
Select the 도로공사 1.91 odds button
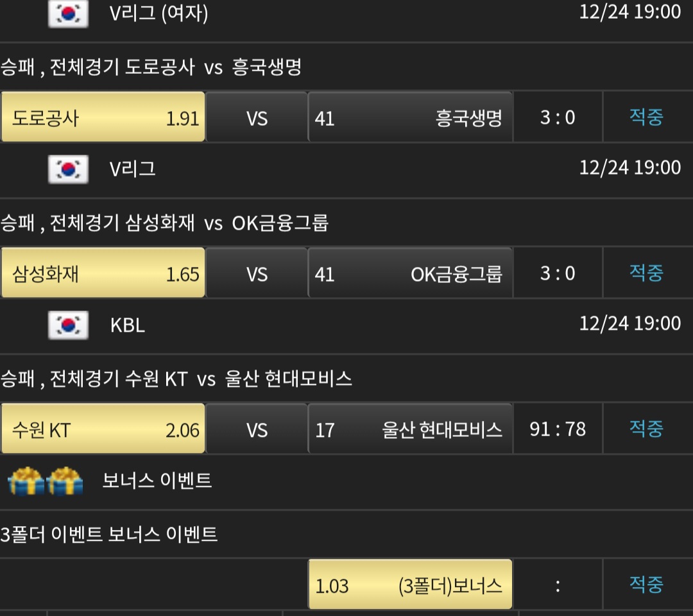103,117
